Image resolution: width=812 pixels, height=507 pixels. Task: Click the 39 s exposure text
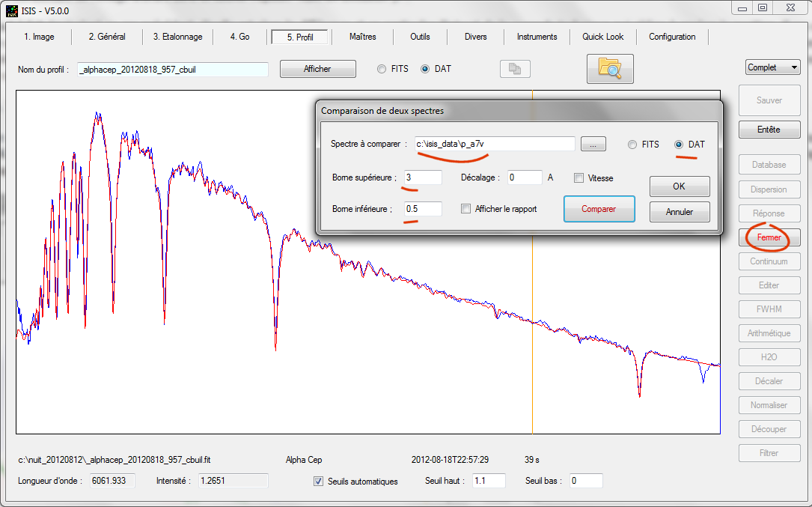tap(532, 460)
